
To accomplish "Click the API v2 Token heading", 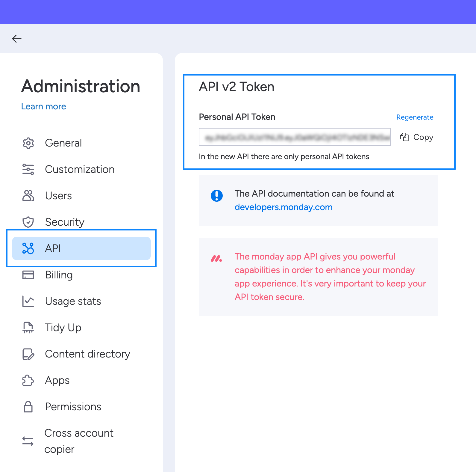I will point(237,87).
